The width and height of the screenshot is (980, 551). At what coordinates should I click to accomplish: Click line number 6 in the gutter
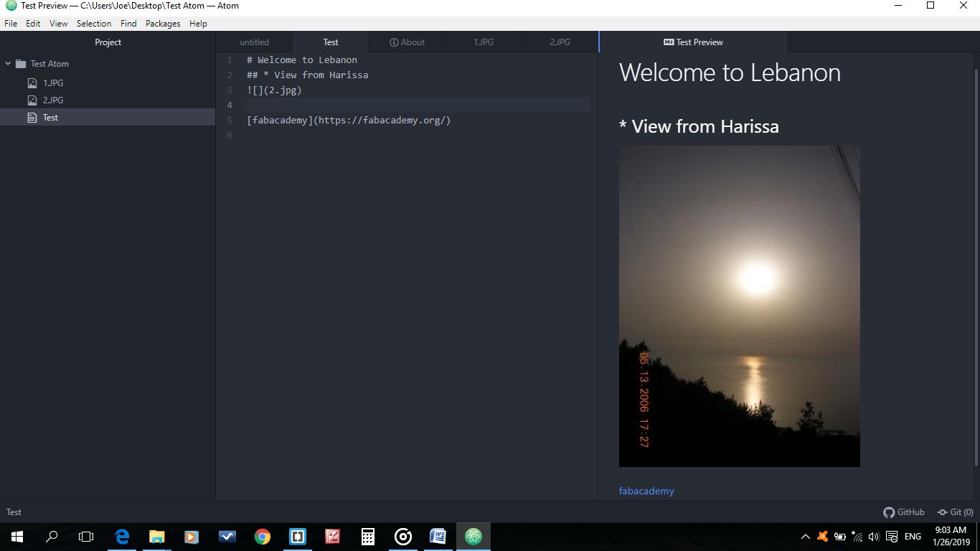tap(230, 136)
